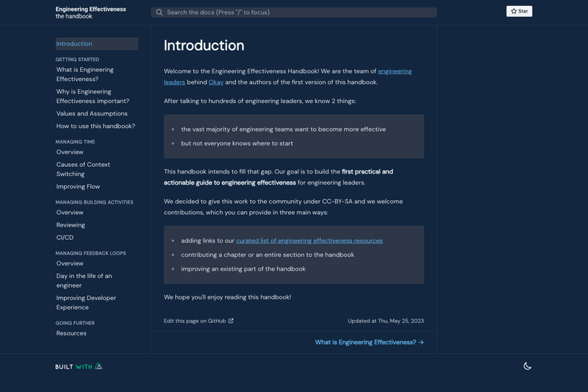Select Values and Assumptions in the sidebar
The width and height of the screenshot is (588, 392).
coord(92,113)
